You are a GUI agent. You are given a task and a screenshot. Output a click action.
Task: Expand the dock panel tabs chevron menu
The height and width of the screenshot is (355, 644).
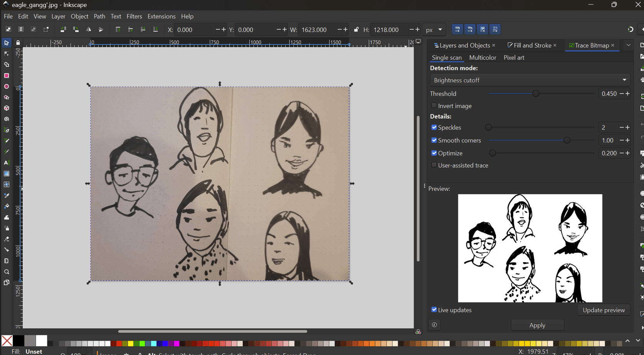(629, 45)
